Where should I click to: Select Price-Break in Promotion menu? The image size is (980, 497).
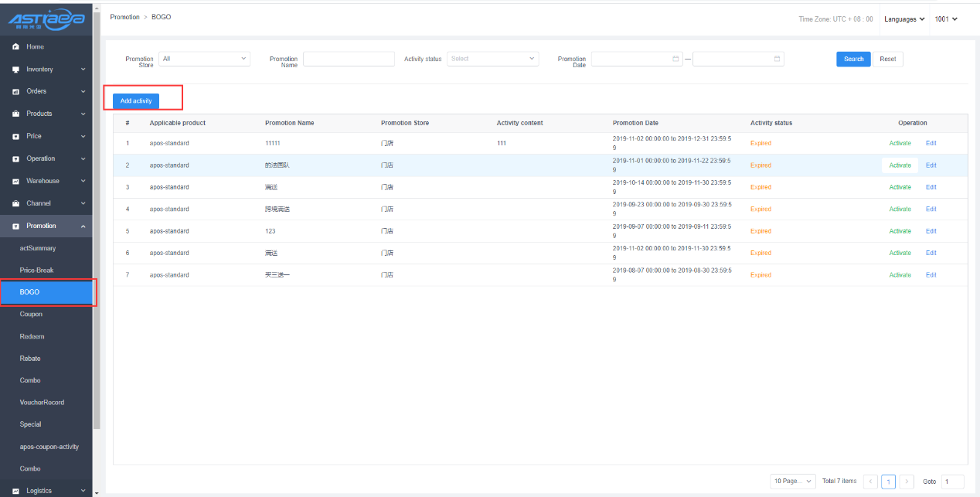pyautogui.click(x=36, y=271)
